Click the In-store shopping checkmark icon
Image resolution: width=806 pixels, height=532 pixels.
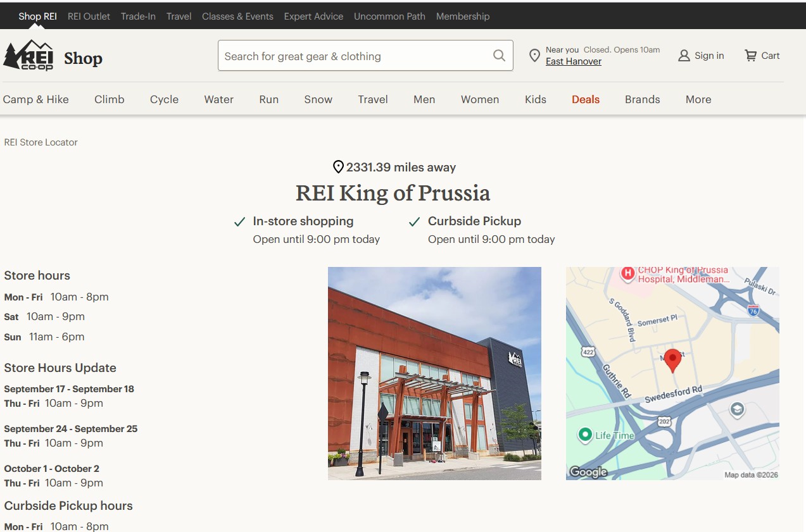click(239, 221)
